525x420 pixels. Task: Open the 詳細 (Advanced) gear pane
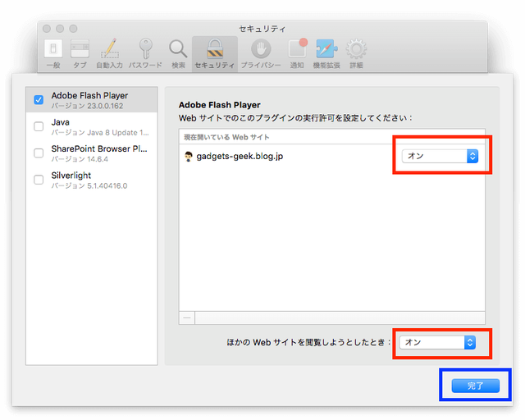click(x=356, y=53)
